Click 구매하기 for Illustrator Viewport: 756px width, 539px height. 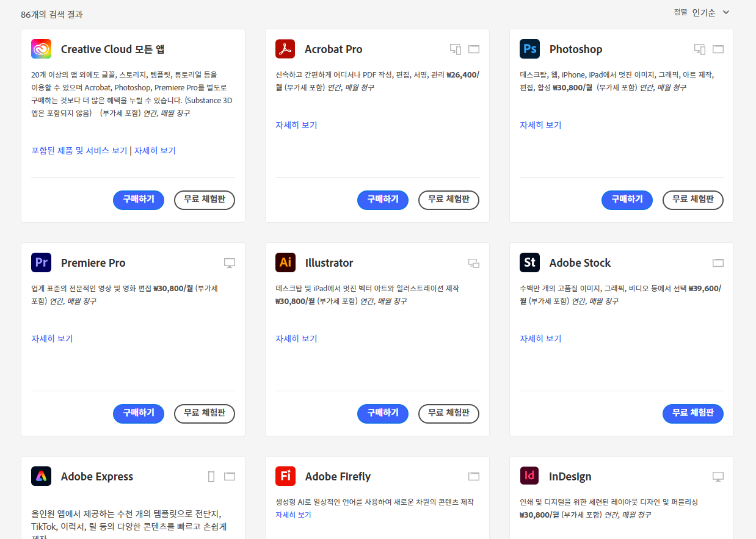click(383, 413)
